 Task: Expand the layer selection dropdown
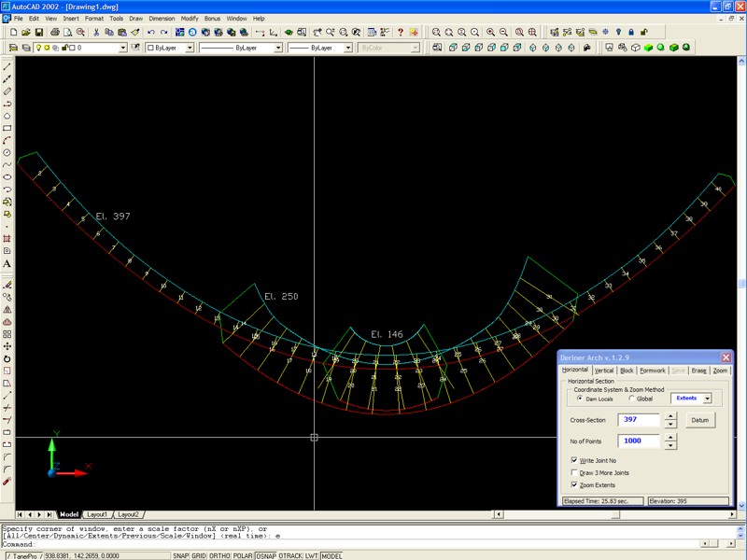click(x=122, y=48)
